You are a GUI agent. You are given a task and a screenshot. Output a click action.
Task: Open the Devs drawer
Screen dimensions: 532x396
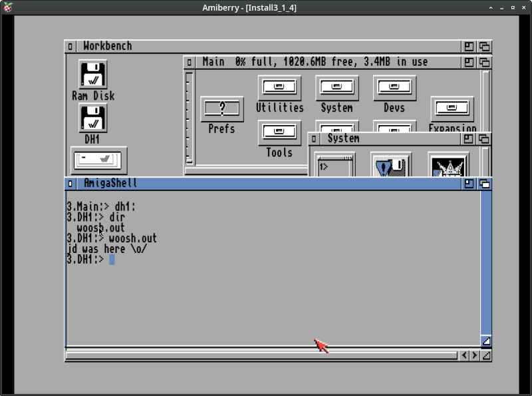(394, 88)
